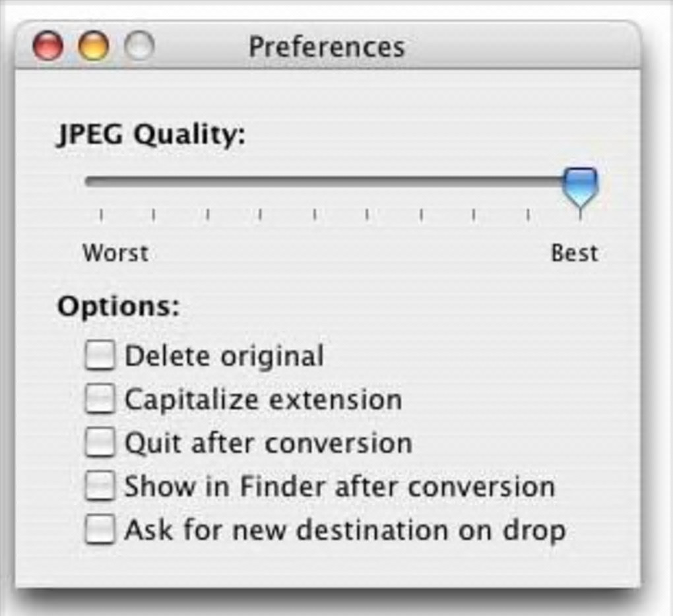Click the fifth tick mark under the quality slider
The image size is (673, 616).
[x=314, y=214]
